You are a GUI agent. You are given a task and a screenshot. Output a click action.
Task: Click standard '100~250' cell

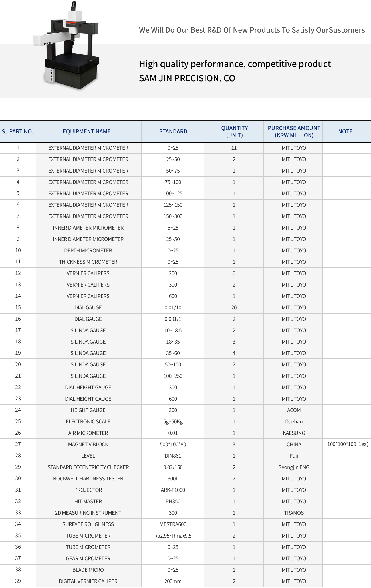coord(173,376)
